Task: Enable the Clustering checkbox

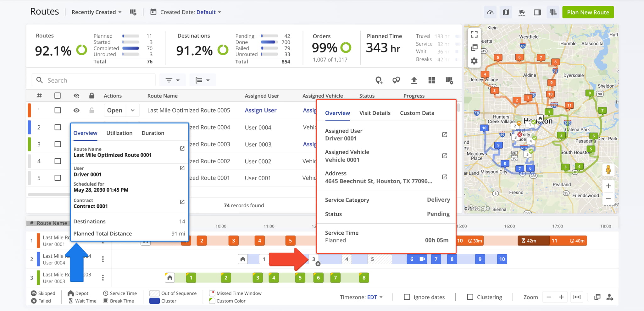Action: click(x=470, y=297)
